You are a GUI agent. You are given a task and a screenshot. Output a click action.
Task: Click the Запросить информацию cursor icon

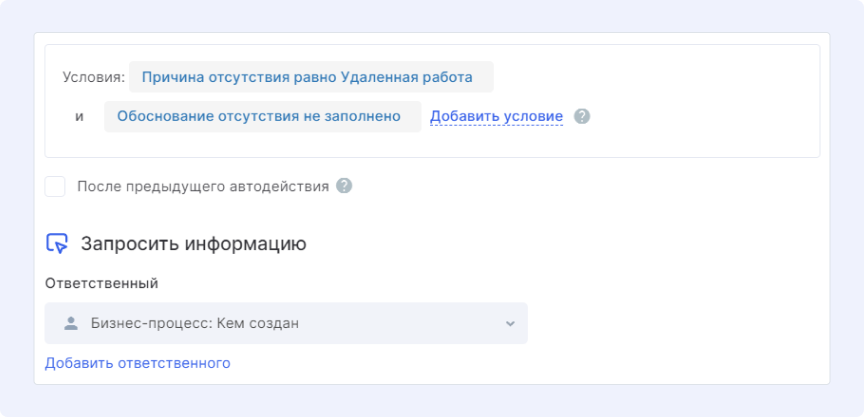(x=57, y=243)
